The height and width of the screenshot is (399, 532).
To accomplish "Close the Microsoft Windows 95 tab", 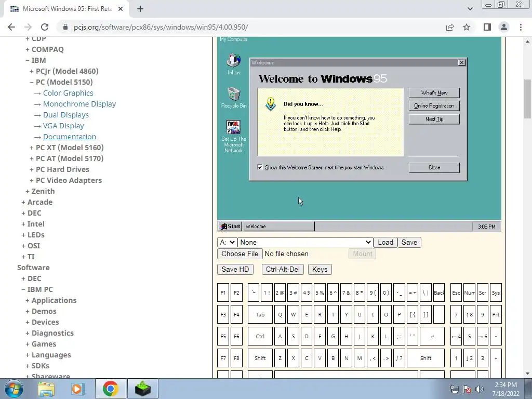I will [121, 9].
